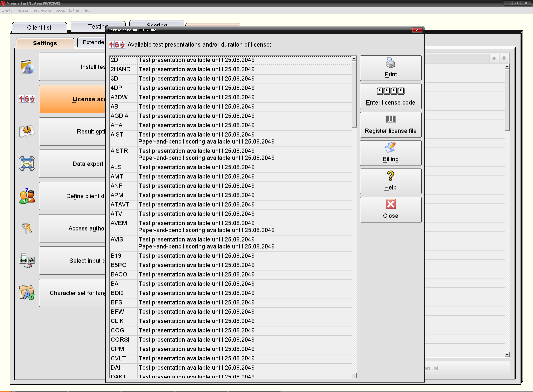Click the Billing notepad icon
This screenshot has height=392, width=533.
point(391,147)
